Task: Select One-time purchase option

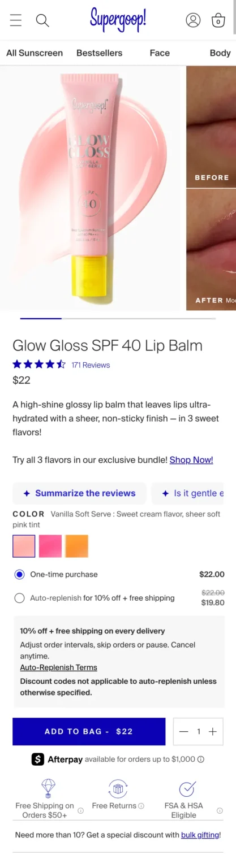Action: point(20,574)
